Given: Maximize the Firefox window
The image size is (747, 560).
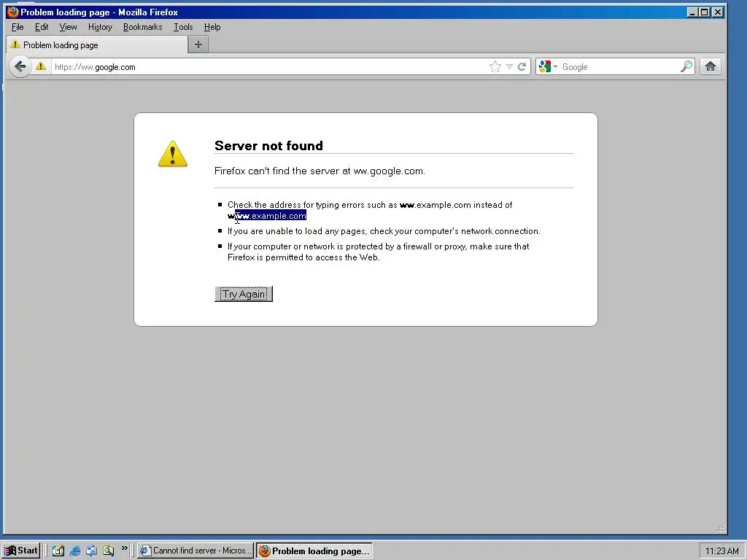Looking at the screenshot, I should tap(704, 12).
